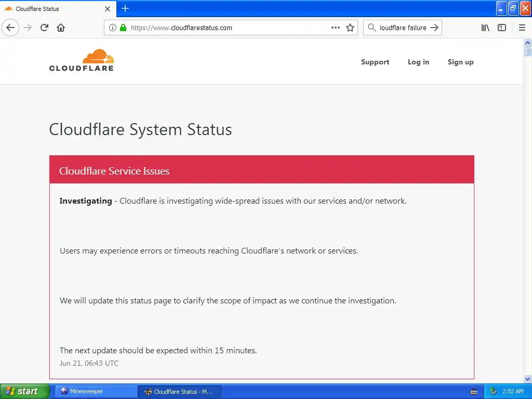Click the network tray icon
532x399 pixels.
coord(493,391)
